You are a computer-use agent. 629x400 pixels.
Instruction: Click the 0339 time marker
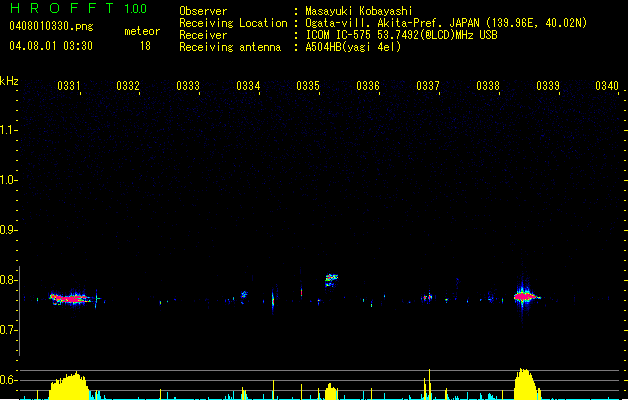click(548, 85)
